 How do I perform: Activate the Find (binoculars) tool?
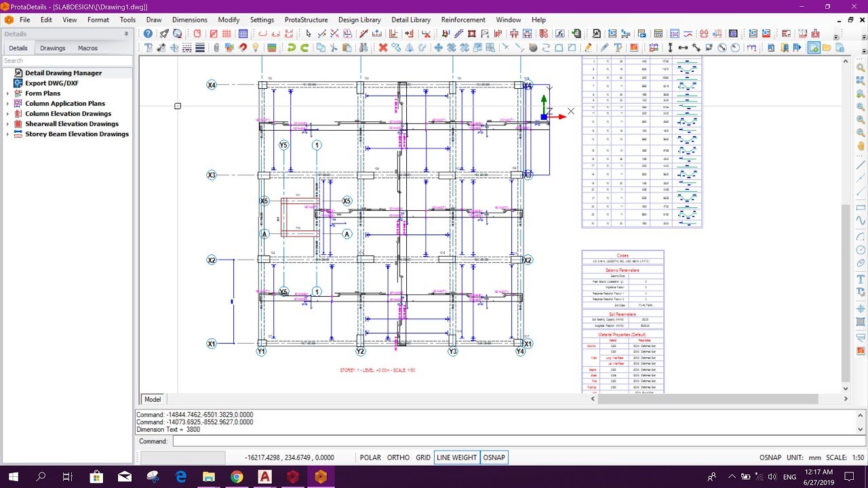point(364,47)
